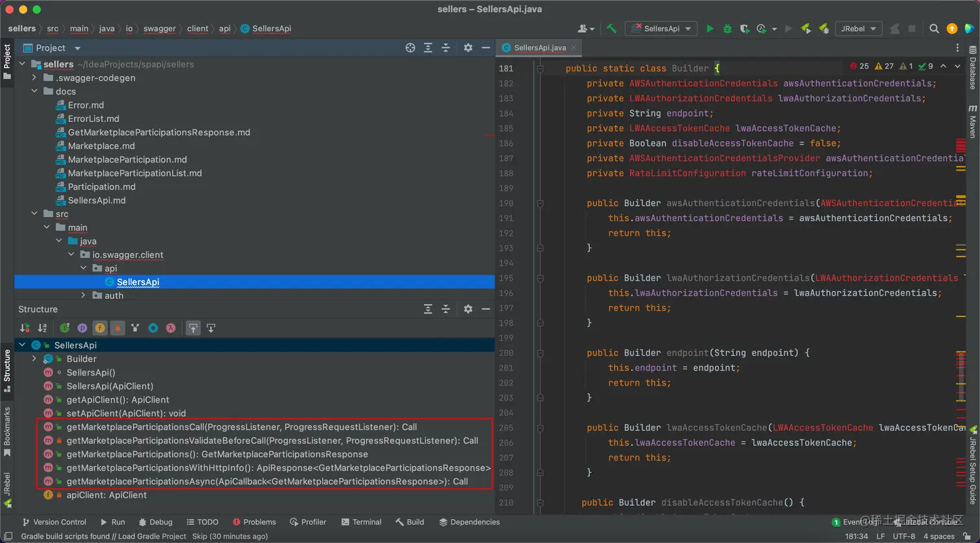Open Structure panel gear options

click(x=468, y=309)
